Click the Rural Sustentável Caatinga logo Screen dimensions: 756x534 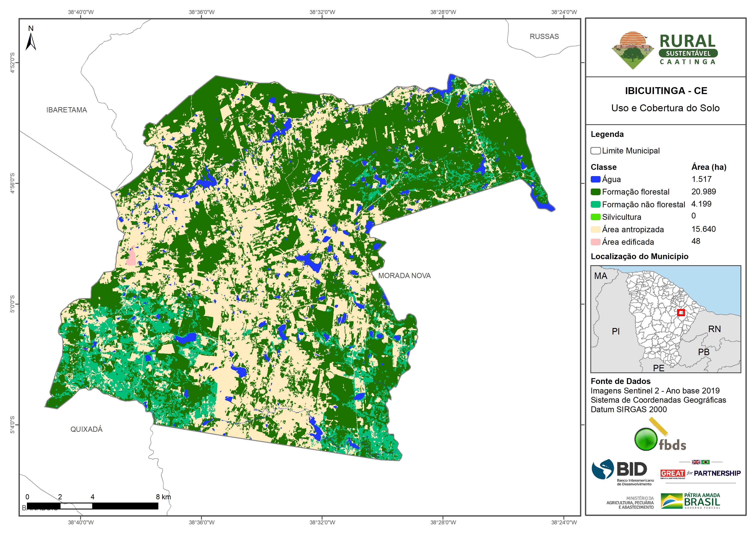click(665, 50)
